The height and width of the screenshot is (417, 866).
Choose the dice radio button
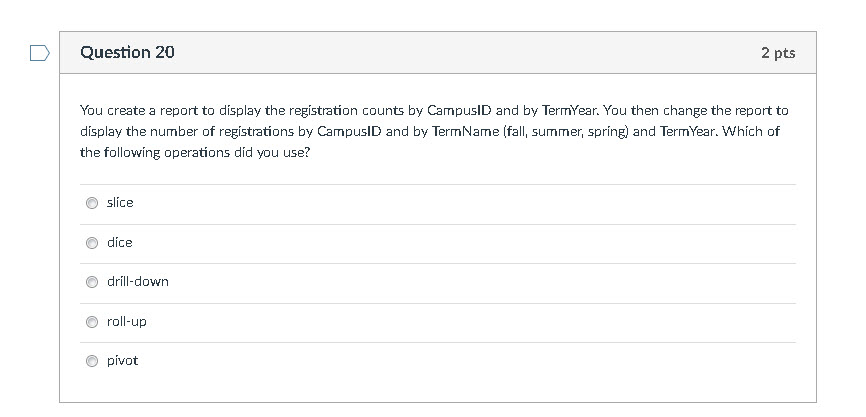coord(92,243)
